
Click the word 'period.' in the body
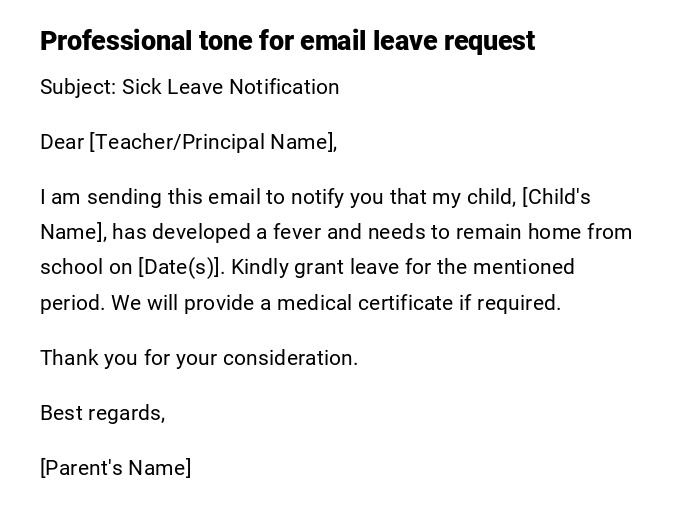coord(72,303)
